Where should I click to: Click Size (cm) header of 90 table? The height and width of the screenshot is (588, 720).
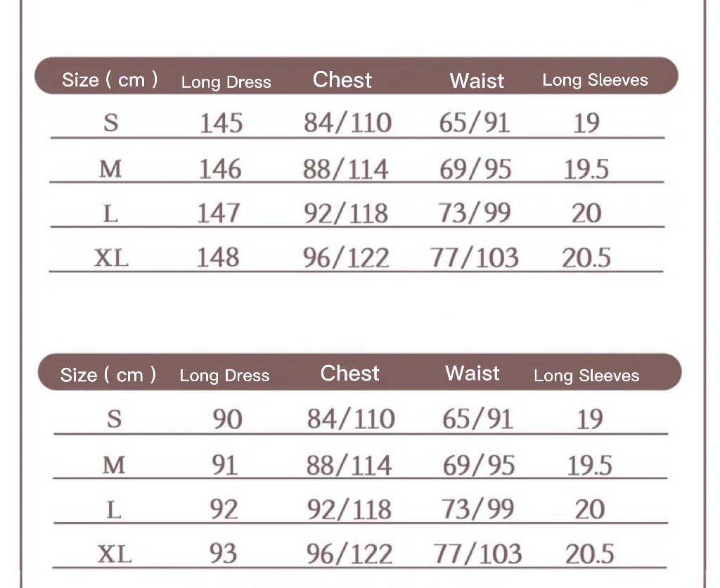tap(108, 375)
